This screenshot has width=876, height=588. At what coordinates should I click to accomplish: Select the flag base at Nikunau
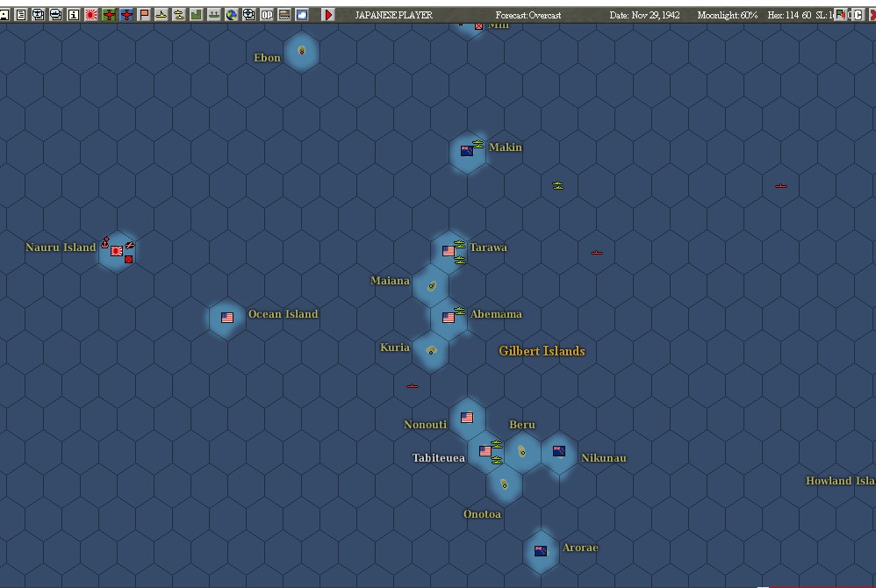pos(558,450)
